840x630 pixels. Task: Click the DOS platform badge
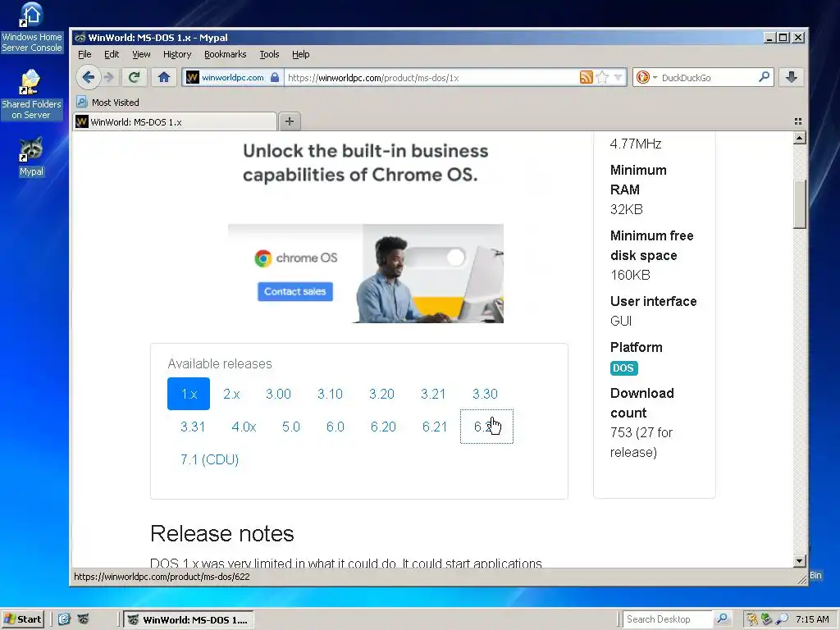pos(623,368)
